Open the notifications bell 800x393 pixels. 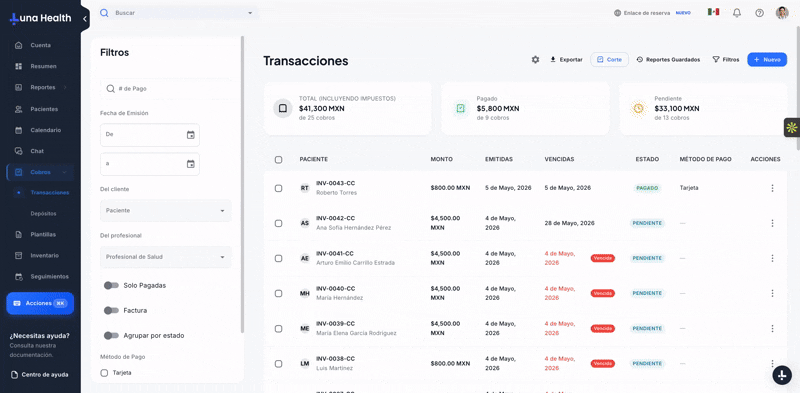click(x=737, y=13)
